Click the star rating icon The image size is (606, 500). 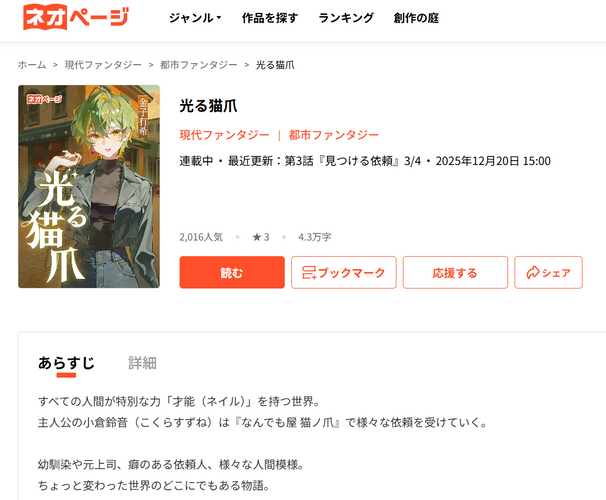(257, 237)
